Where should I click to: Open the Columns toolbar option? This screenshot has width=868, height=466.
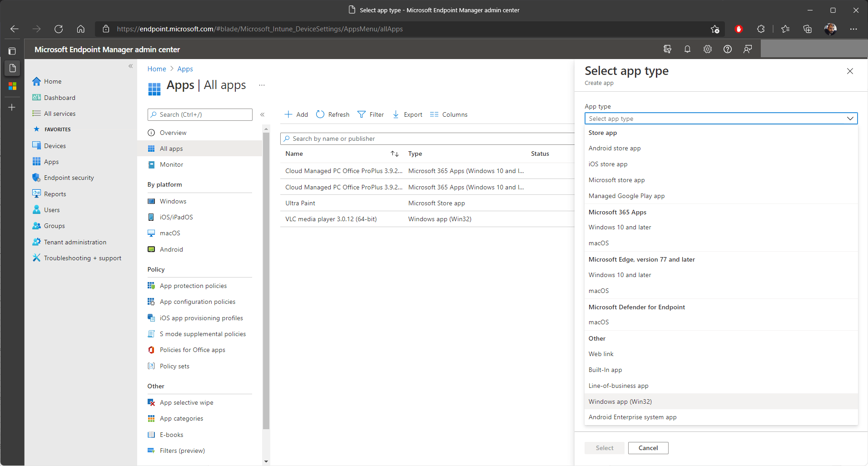click(x=449, y=114)
